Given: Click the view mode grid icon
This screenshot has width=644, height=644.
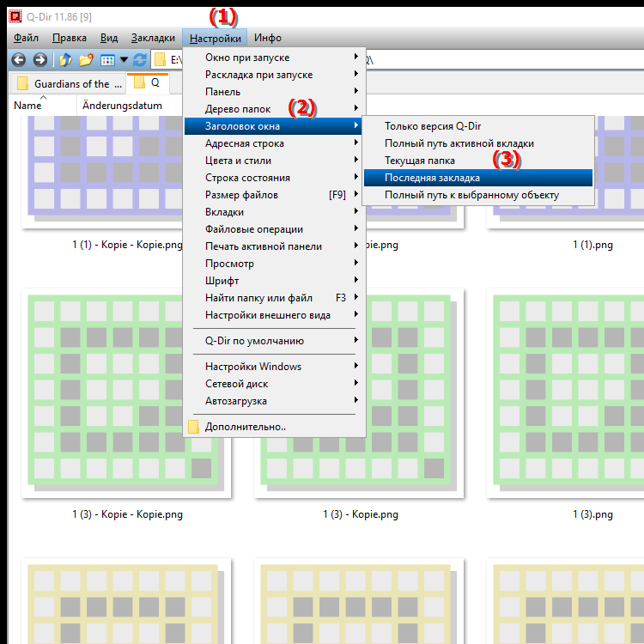Looking at the screenshot, I should point(107,60).
